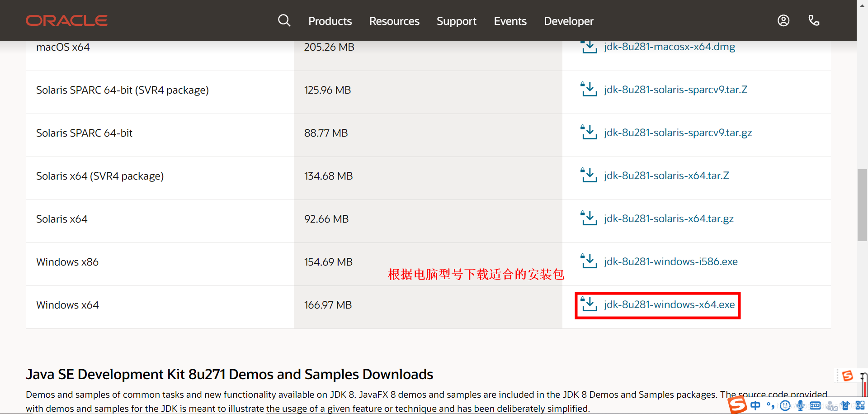Open the Support menu
868x414 pixels.
pos(457,21)
